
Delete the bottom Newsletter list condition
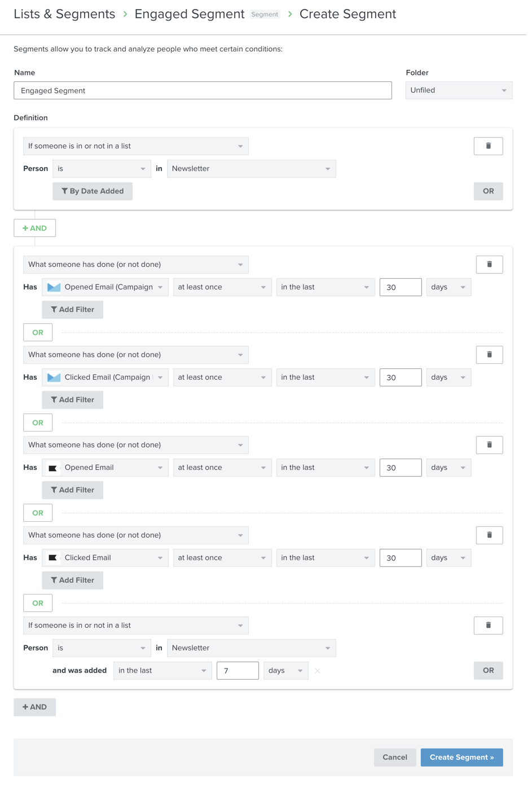point(489,625)
